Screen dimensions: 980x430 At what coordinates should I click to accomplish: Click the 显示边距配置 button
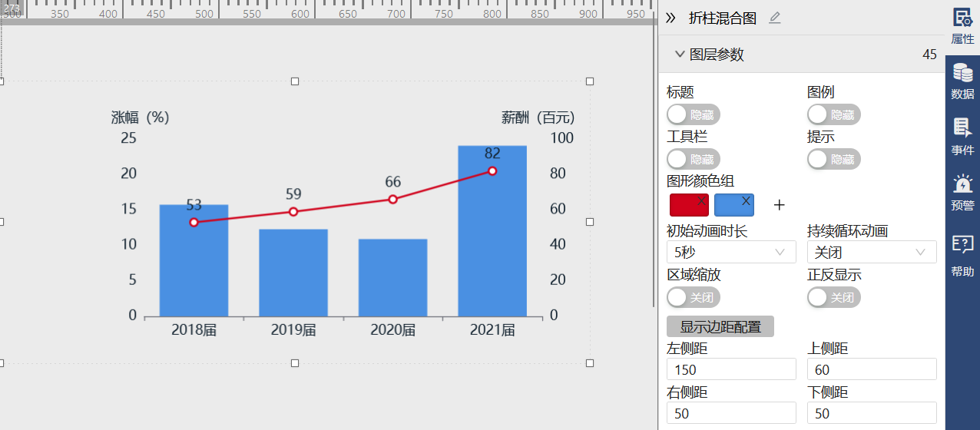720,326
